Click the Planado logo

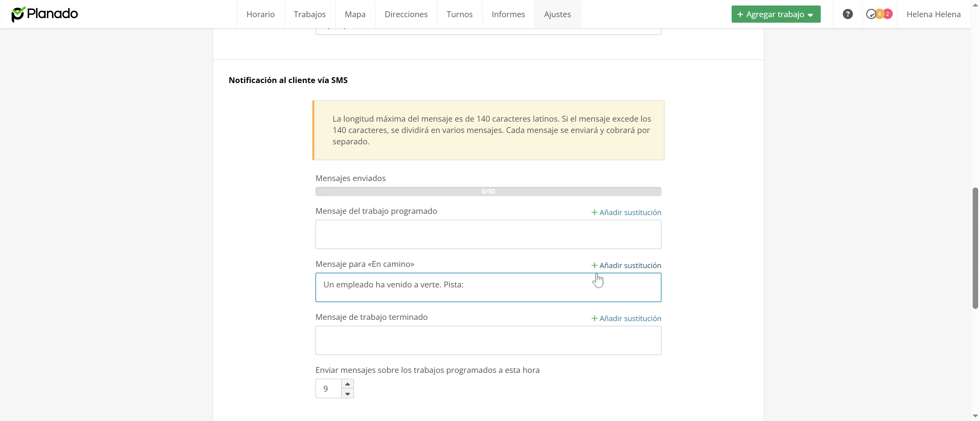click(x=44, y=14)
